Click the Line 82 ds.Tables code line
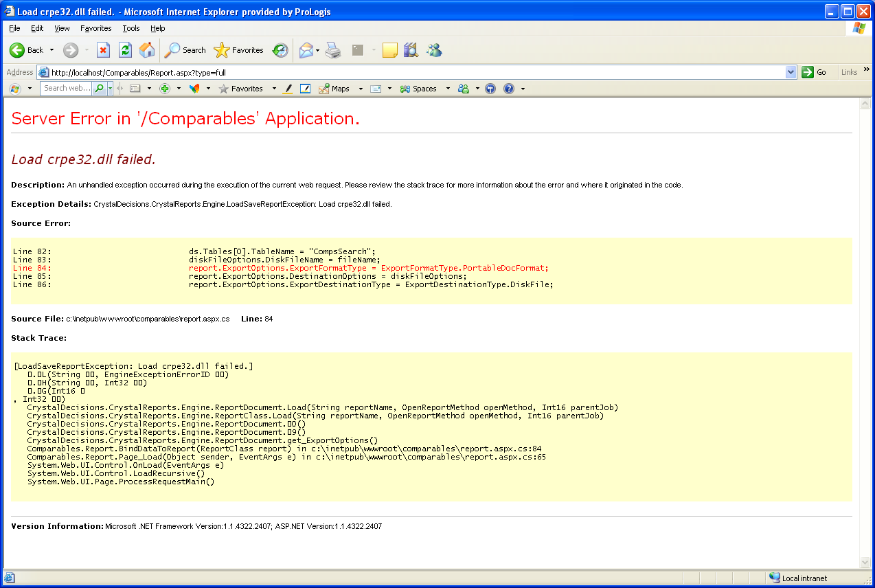The height and width of the screenshot is (588, 875). coord(194,251)
